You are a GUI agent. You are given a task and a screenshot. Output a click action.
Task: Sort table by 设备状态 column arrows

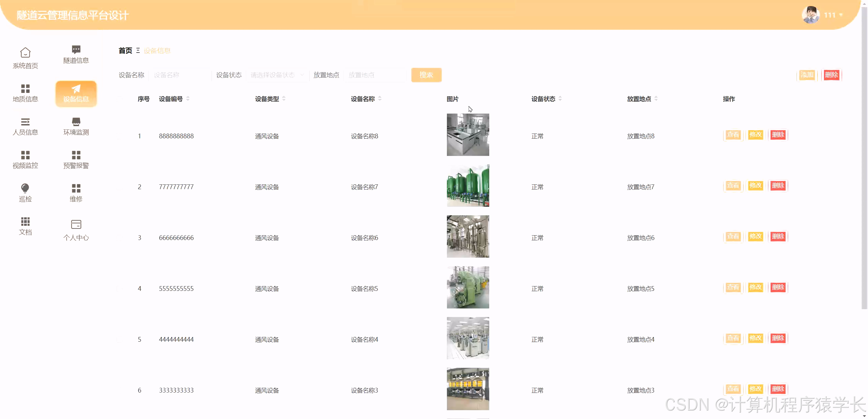pos(560,99)
